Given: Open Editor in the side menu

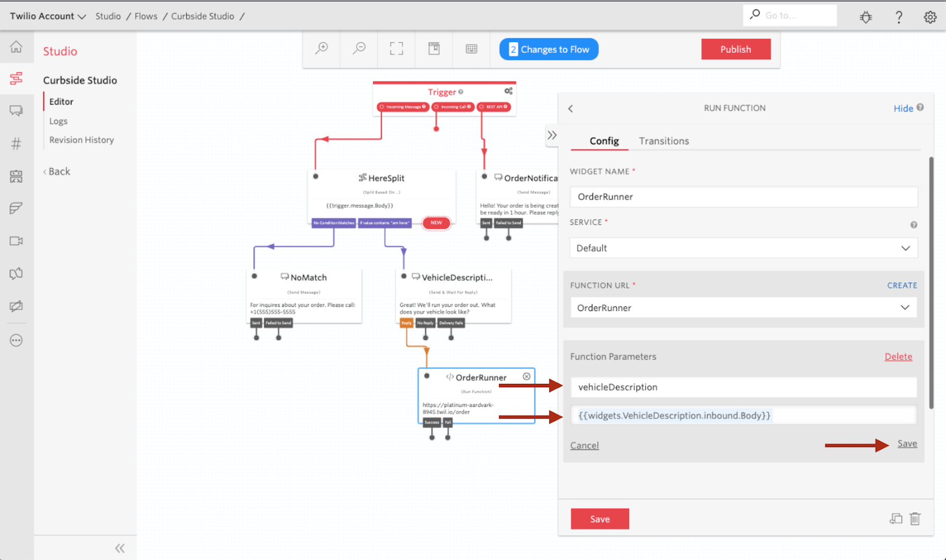Looking at the screenshot, I should (61, 102).
